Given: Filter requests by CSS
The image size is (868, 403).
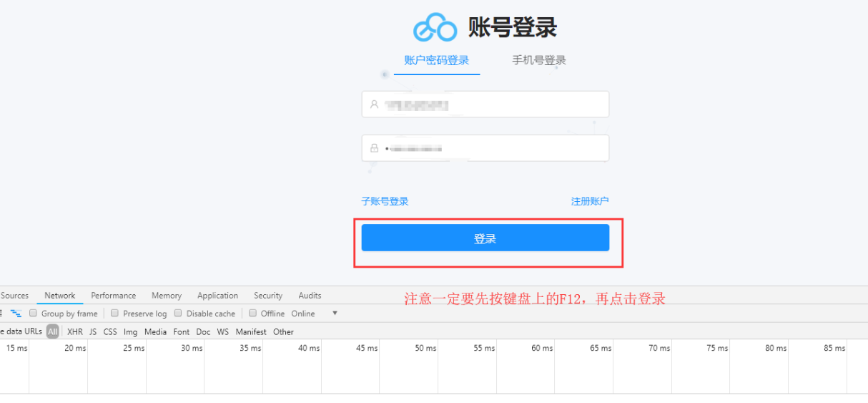Looking at the screenshot, I should (x=110, y=331).
